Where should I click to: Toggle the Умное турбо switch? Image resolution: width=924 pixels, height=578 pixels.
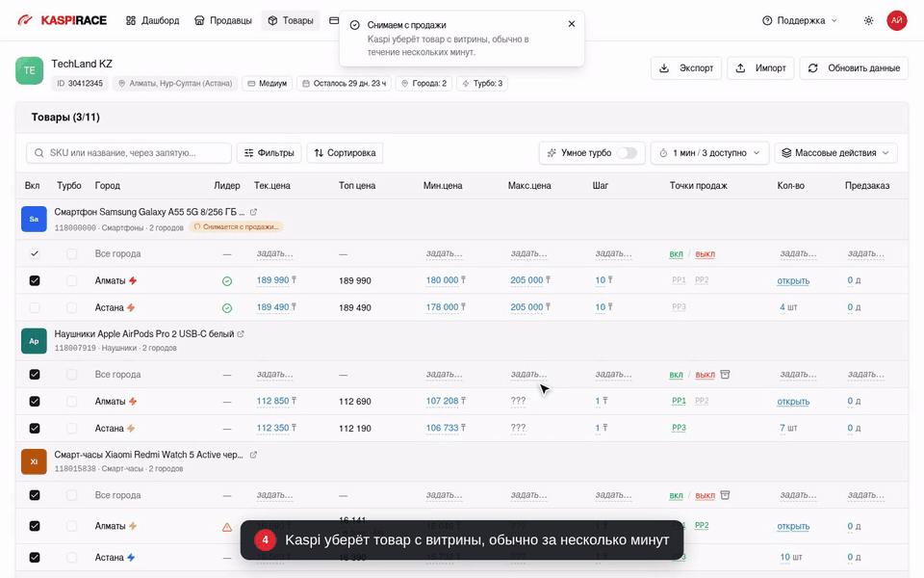coord(627,153)
